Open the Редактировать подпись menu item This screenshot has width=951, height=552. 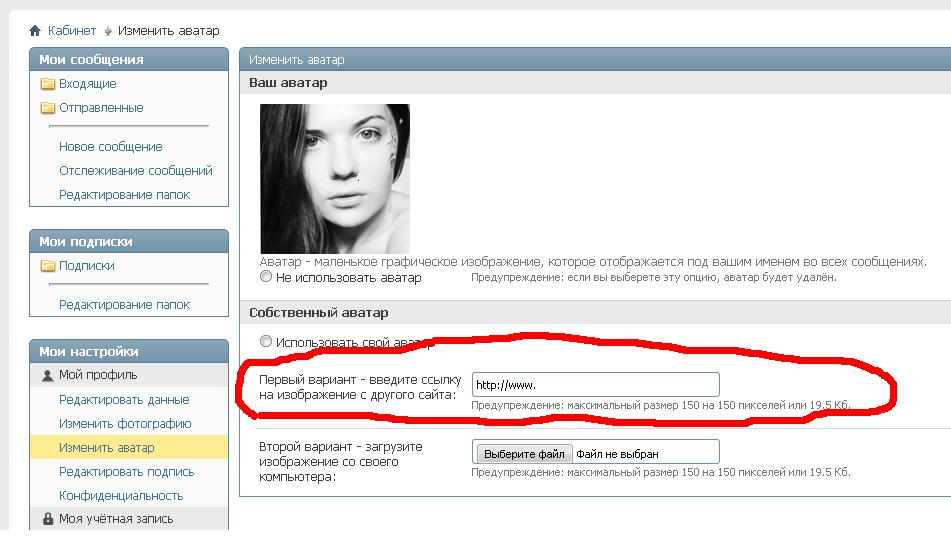pos(126,472)
